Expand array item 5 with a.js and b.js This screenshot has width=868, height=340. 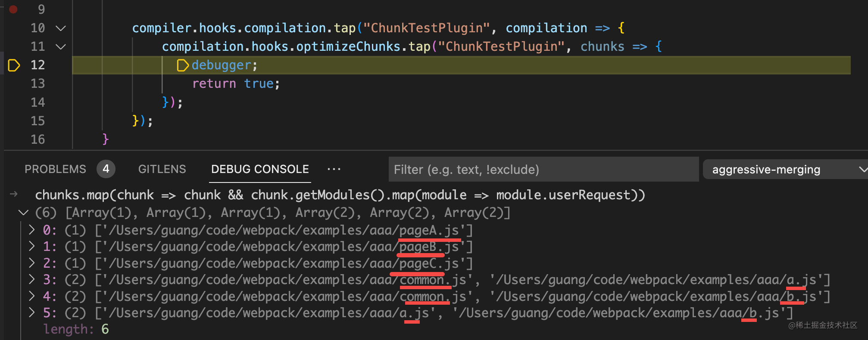(x=31, y=312)
